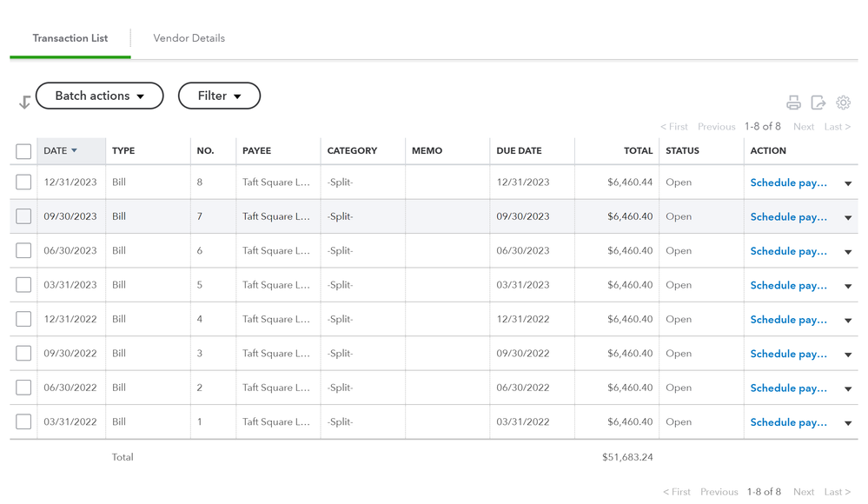
Task: Click Schedule payment for bill no. 7
Action: point(788,217)
